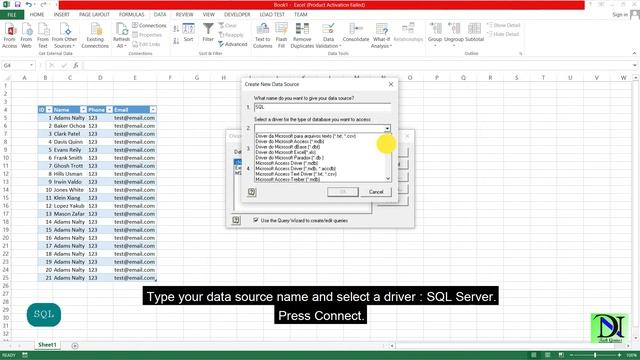Open the What-If Analysis menu
The image size is (640, 360).
(381, 35)
